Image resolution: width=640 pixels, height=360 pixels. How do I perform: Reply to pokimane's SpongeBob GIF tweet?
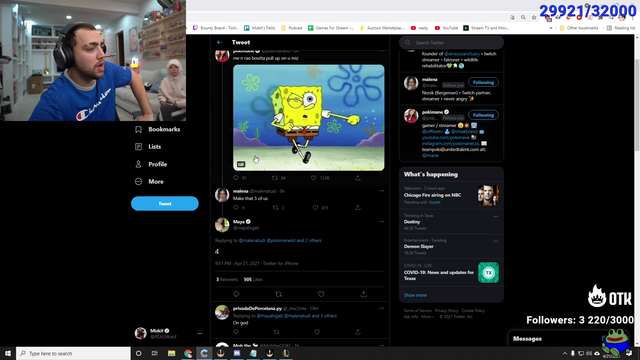tap(236, 178)
